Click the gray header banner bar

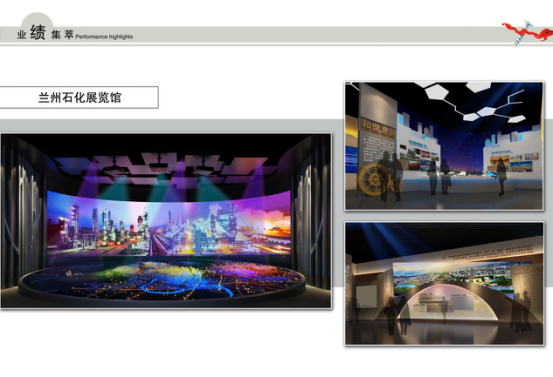tap(276, 35)
